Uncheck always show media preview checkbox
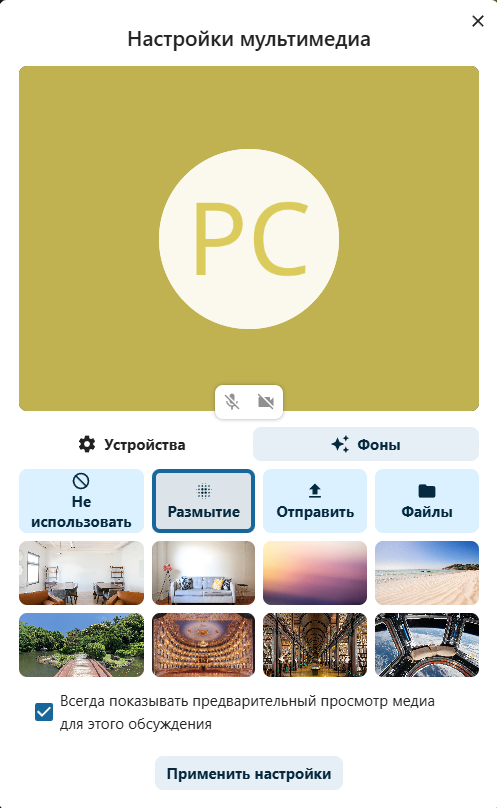The width and height of the screenshot is (497, 808). coord(44,712)
